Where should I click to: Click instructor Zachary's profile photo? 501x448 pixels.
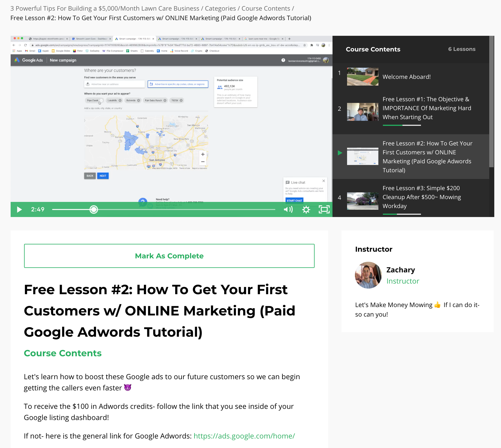368,275
